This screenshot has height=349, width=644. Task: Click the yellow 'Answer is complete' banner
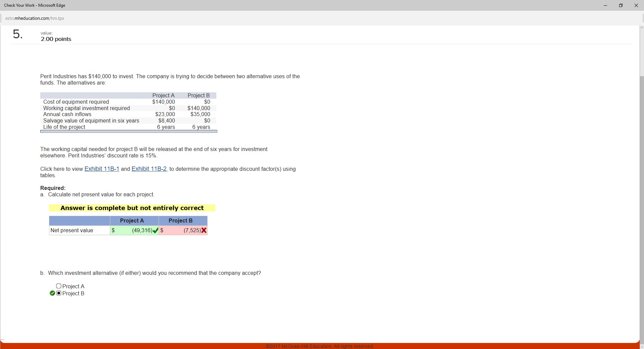tap(132, 208)
